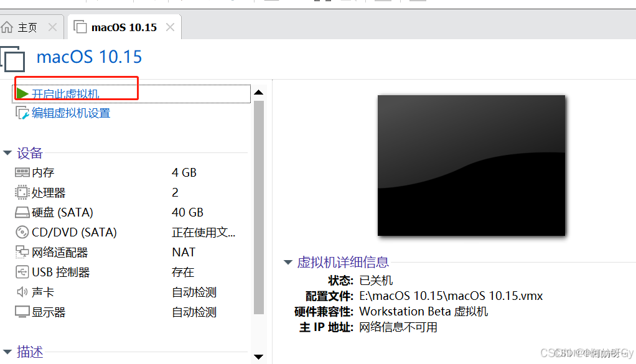Close the 主页 tab

(x=52, y=27)
